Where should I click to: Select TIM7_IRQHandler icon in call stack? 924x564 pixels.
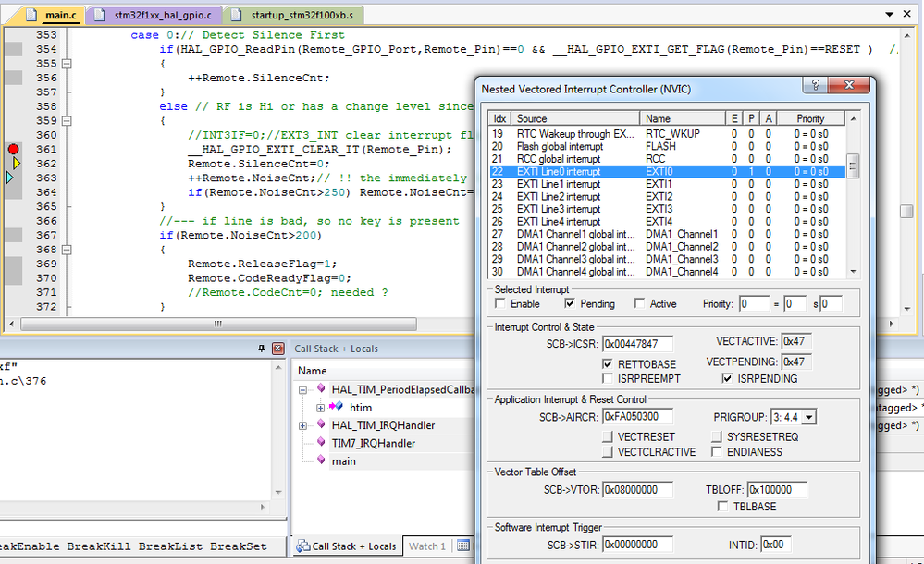[x=321, y=442]
